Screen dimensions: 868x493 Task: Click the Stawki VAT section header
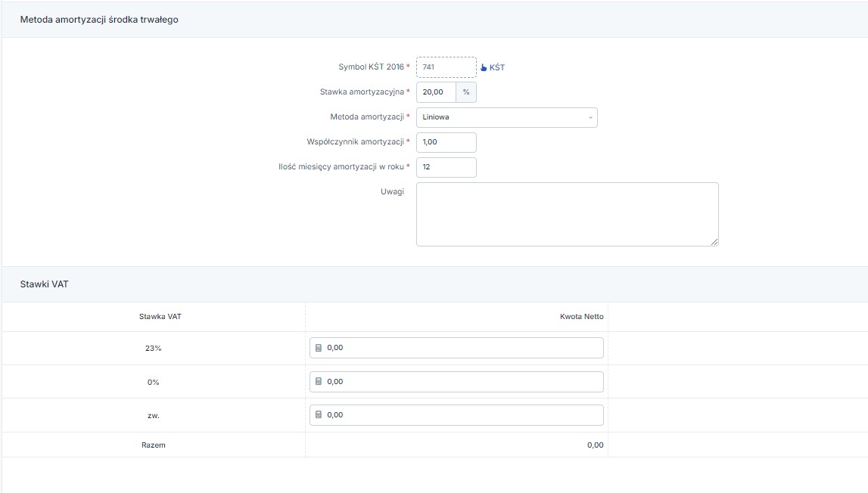tap(44, 284)
